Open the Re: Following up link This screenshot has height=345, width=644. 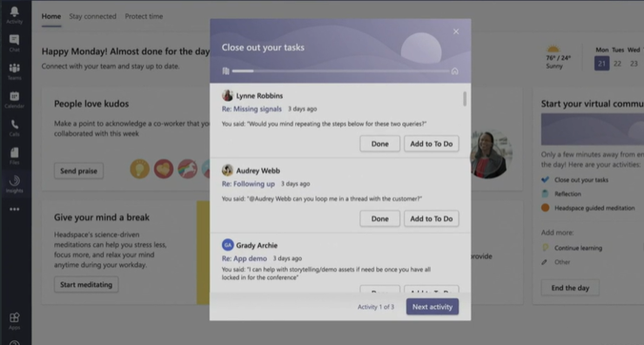tap(248, 184)
